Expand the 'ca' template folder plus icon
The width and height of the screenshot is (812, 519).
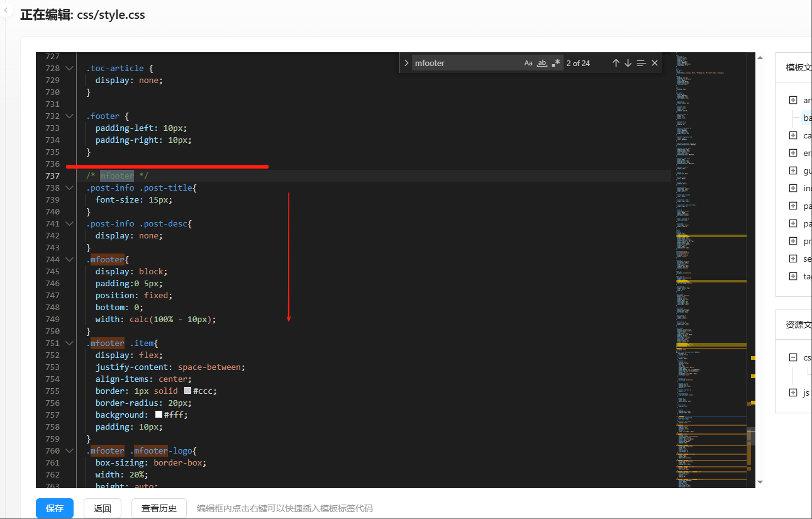pos(793,135)
